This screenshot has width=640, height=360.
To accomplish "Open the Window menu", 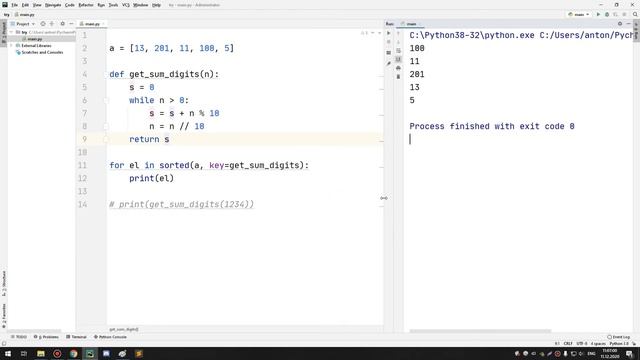I will 141,5.
